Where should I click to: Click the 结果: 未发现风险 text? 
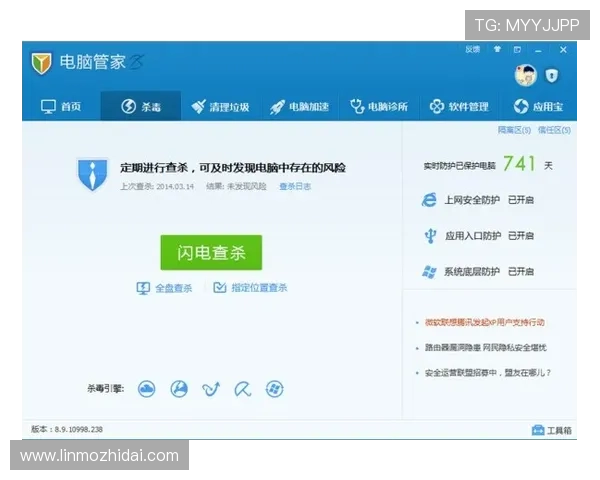pyautogui.click(x=236, y=186)
